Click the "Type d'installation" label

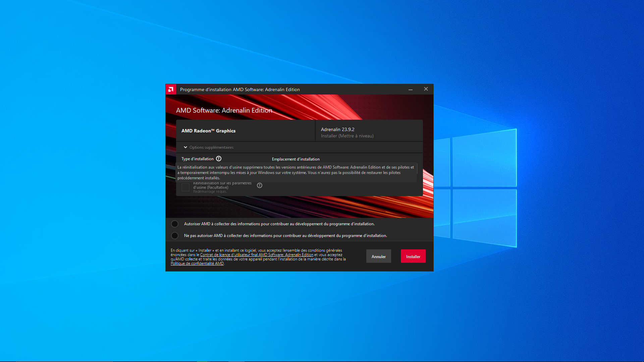(x=198, y=159)
